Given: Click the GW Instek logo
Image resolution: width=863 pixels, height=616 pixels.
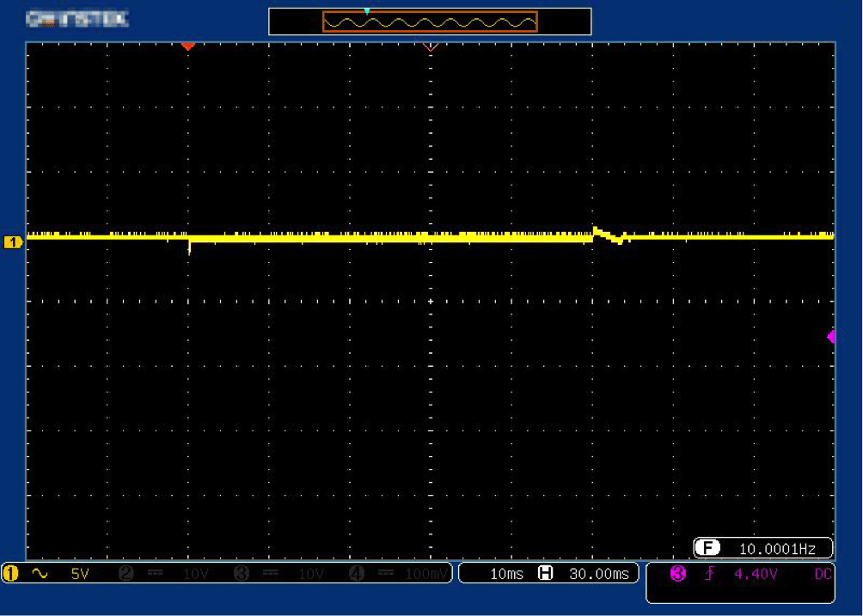Looking at the screenshot, I should point(77,18).
